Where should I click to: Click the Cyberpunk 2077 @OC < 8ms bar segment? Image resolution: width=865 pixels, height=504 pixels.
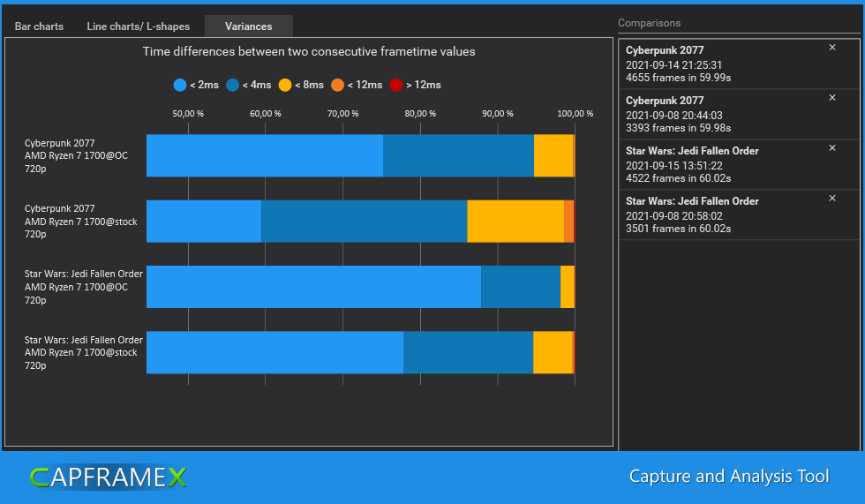pyautogui.click(x=553, y=155)
